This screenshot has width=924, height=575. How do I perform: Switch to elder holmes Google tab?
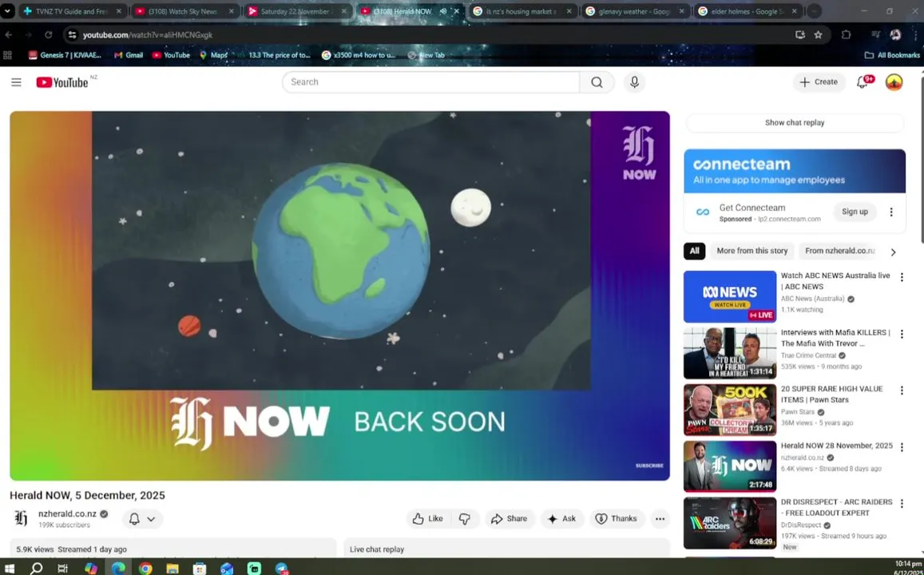pyautogui.click(x=747, y=11)
